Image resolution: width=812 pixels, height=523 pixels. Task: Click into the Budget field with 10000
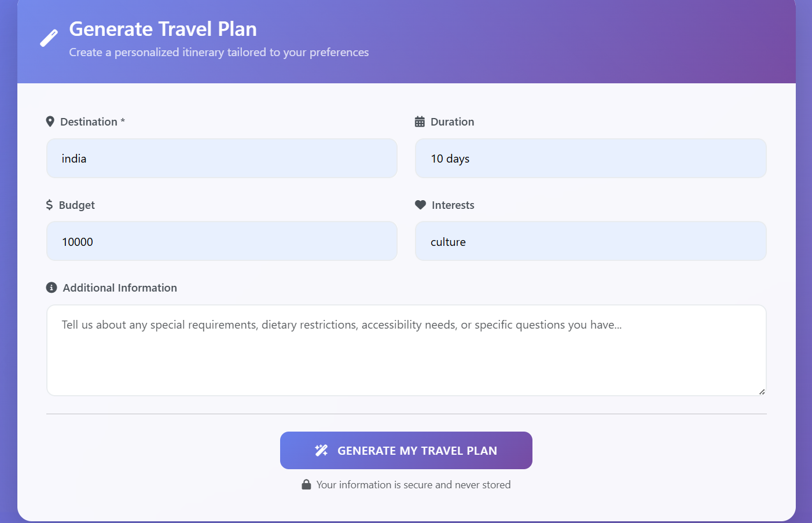[222, 241]
